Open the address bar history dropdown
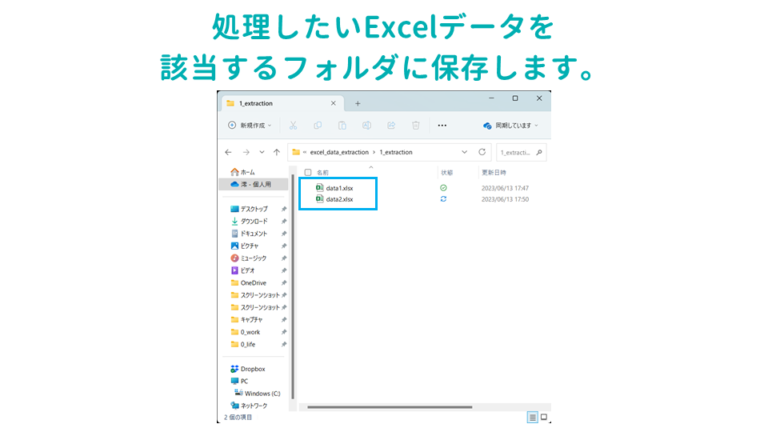The height and width of the screenshot is (432, 768). click(x=464, y=152)
